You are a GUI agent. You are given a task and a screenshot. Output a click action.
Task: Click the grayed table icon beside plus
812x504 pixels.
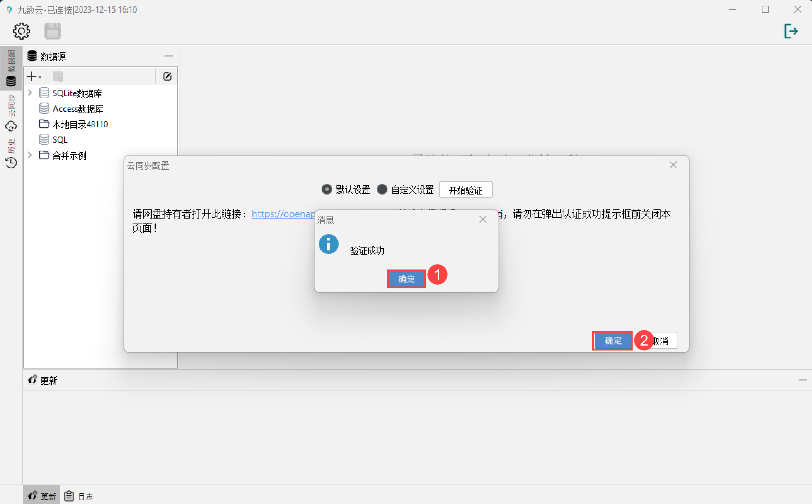point(58,76)
